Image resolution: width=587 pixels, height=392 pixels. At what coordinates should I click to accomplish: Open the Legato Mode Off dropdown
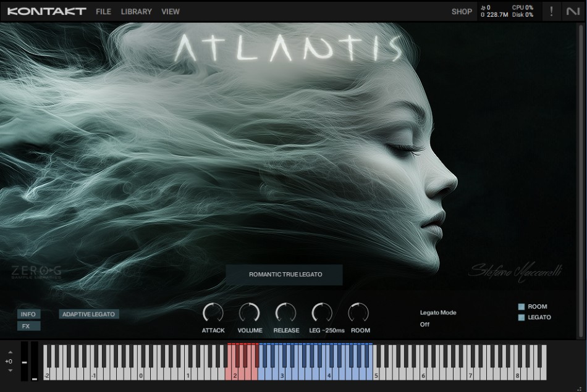(424, 325)
